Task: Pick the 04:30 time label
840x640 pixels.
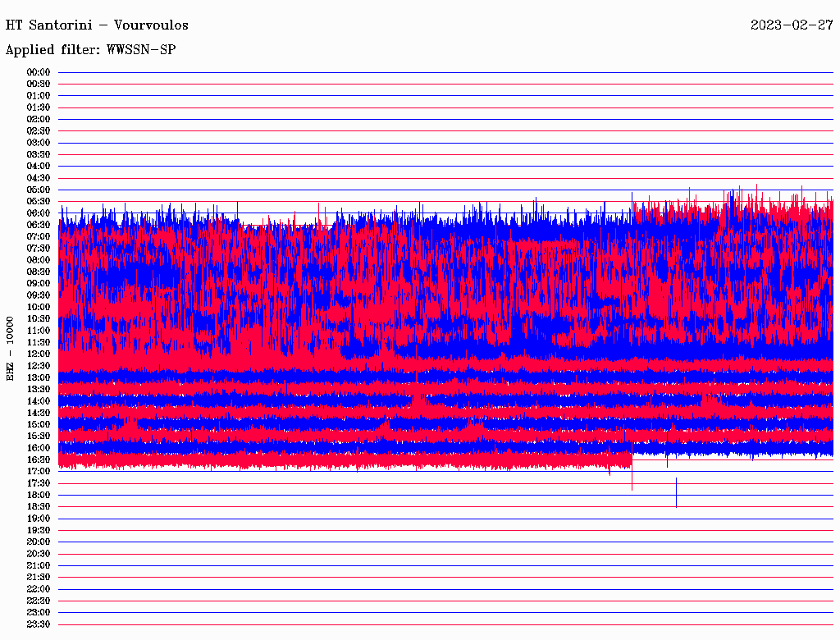Action: [39, 178]
